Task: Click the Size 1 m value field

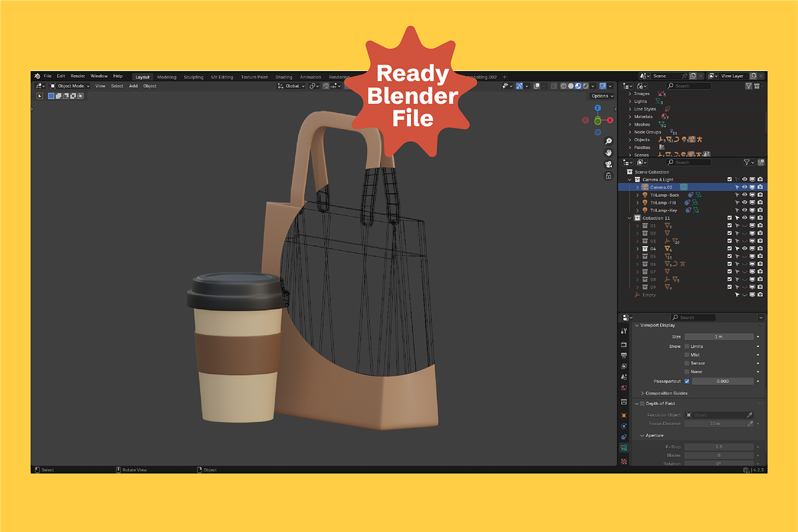Action: (719, 336)
